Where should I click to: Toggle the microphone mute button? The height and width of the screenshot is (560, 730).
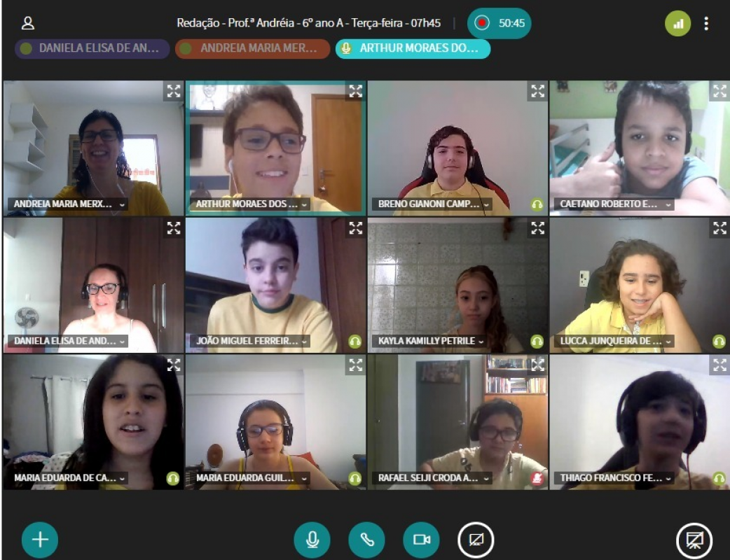tap(312, 540)
